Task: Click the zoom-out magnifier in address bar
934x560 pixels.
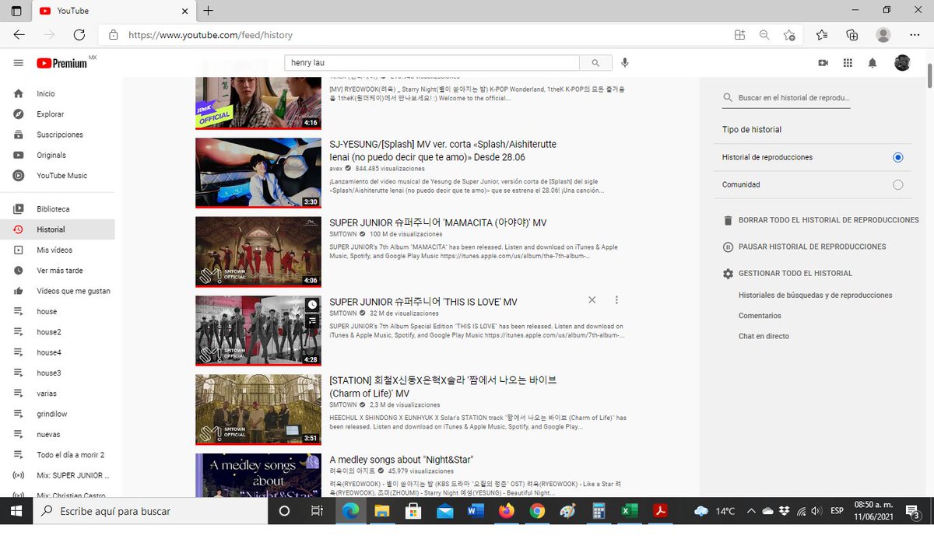Action: (764, 35)
